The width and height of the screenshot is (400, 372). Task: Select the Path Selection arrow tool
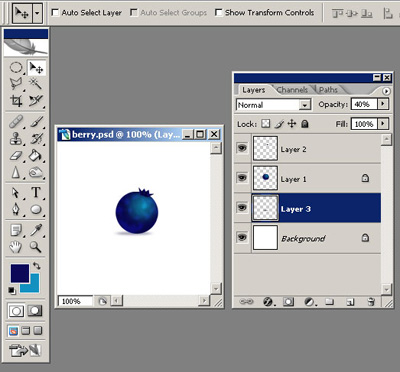click(x=16, y=193)
